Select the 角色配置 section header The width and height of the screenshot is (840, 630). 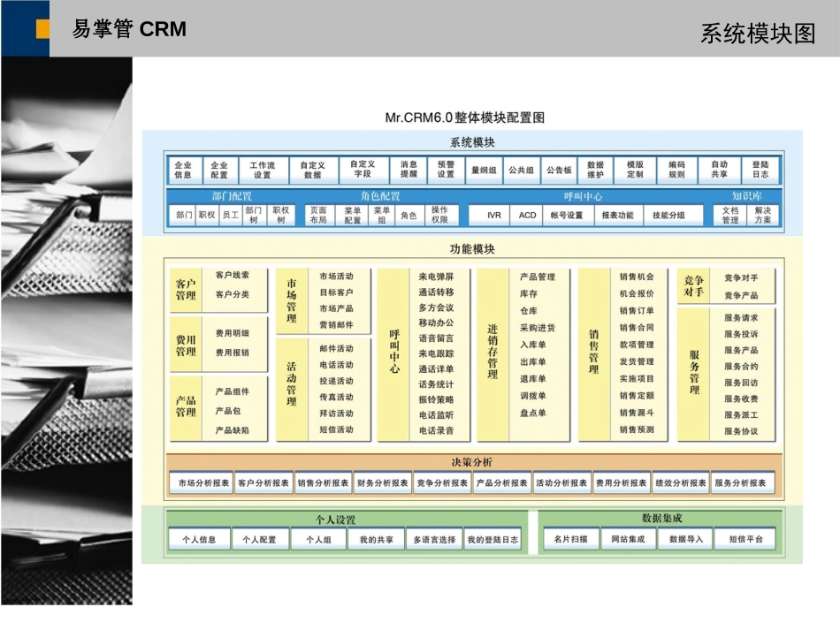click(x=380, y=196)
